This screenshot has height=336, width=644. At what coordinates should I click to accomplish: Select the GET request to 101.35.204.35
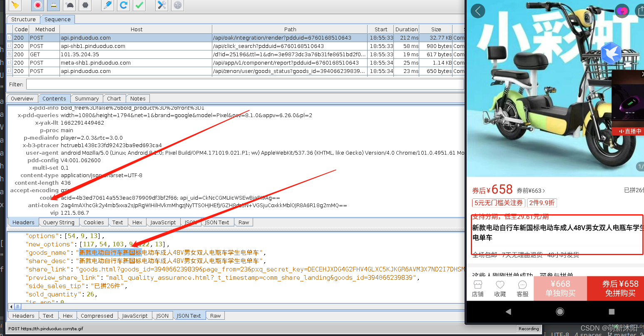235,54
